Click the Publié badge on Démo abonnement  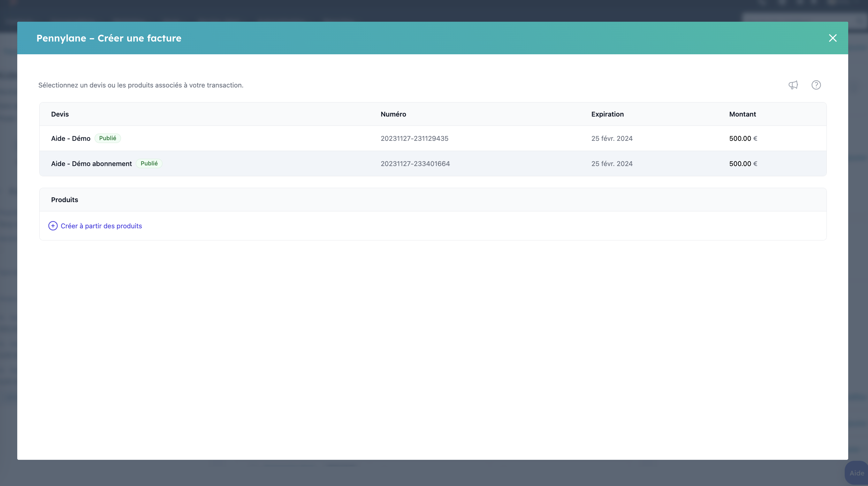[x=149, y=163]
